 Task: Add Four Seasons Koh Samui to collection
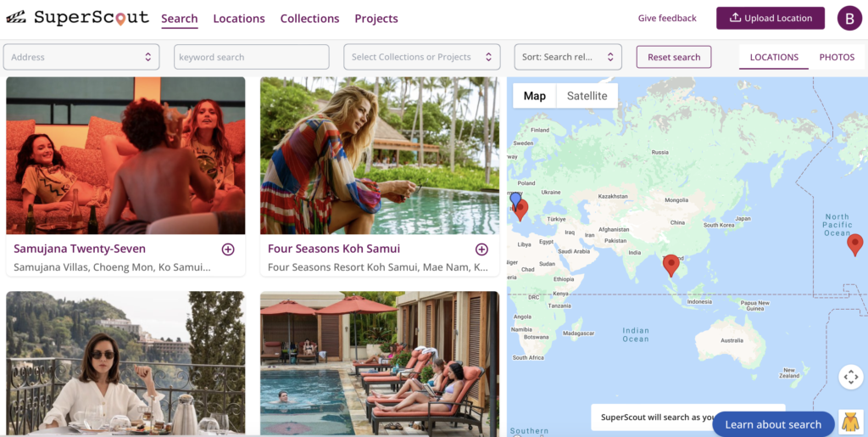[481, 249]
